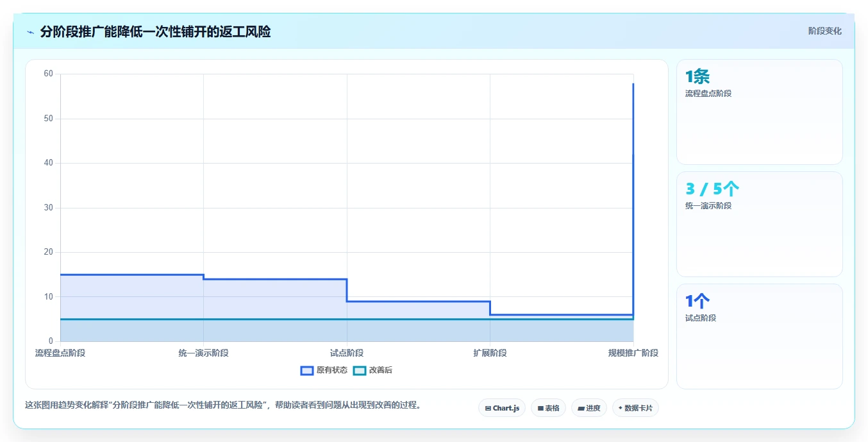Click the 表格 tag icon

click(540, 409)
